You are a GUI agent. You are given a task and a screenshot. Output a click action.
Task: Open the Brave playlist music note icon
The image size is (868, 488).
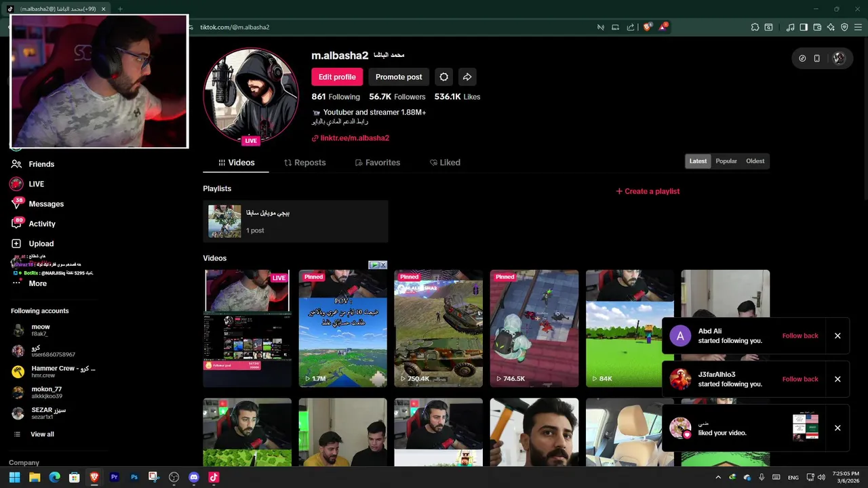pos(790,27)
